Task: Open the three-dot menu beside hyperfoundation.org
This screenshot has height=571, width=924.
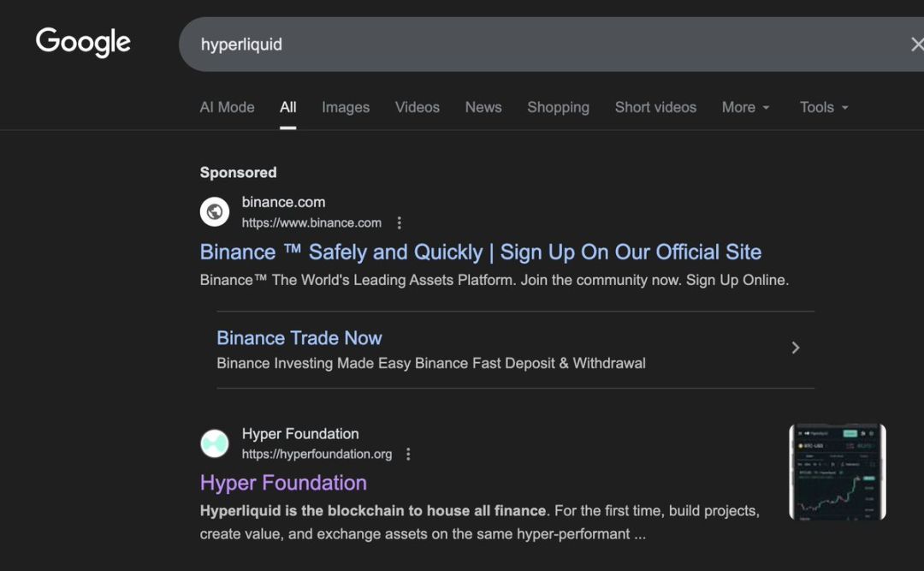Action: click(x=408, y=454)
